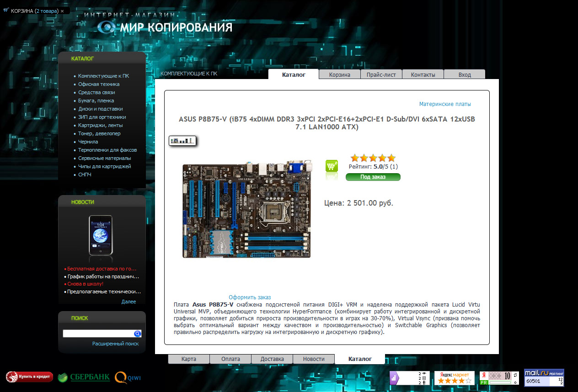Select the bottom Каталог tab
578x392 pixels.
click(x=360, y=359)
